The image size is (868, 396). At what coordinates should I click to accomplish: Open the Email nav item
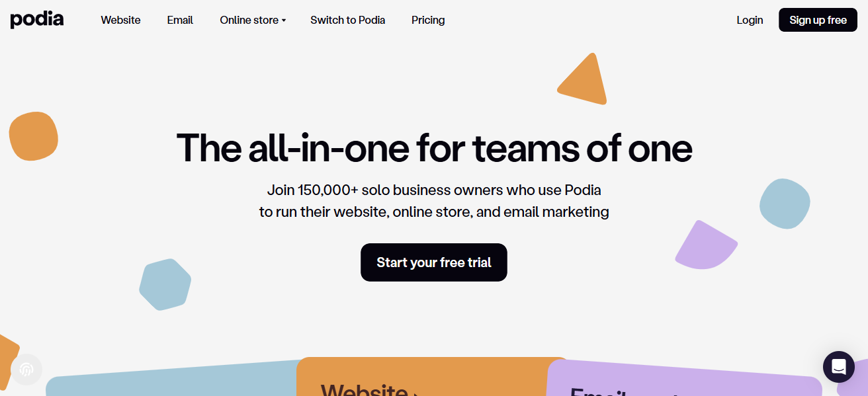180,20
